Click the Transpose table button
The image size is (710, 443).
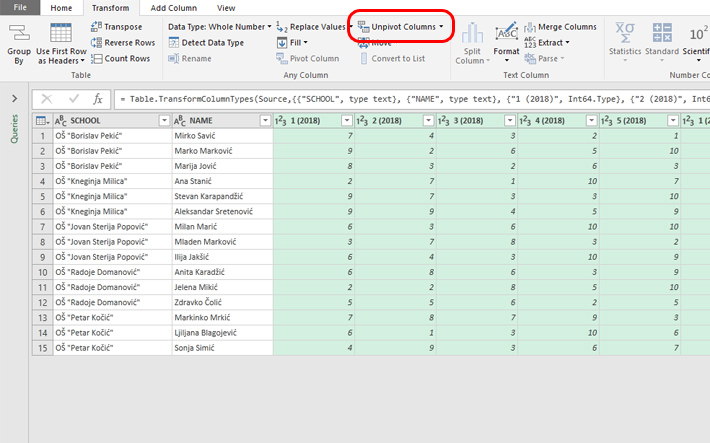coord(116,27)
